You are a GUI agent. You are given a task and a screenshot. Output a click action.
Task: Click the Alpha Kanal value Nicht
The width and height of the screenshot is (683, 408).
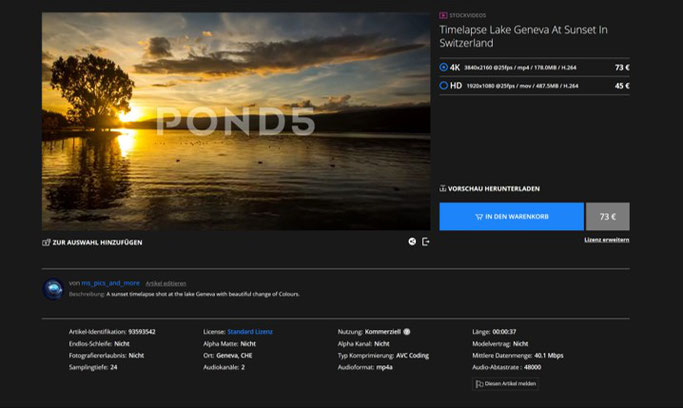click(382, 344)
